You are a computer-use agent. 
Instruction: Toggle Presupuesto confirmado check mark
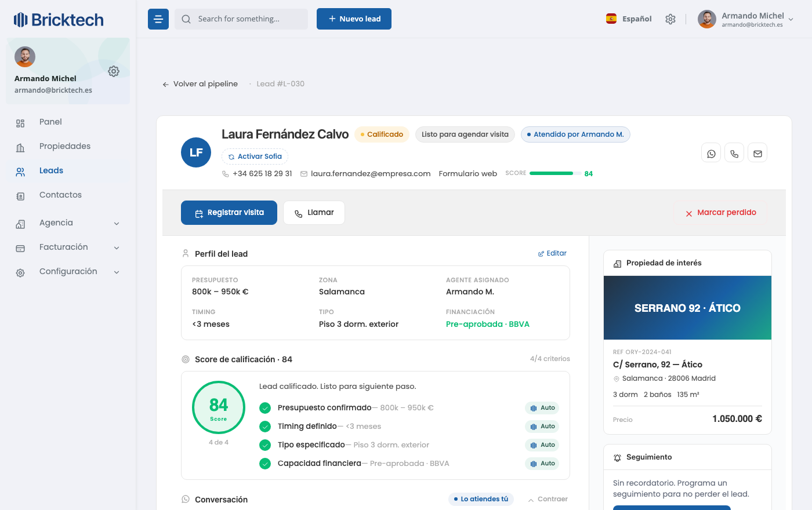(x=265, y=408)
